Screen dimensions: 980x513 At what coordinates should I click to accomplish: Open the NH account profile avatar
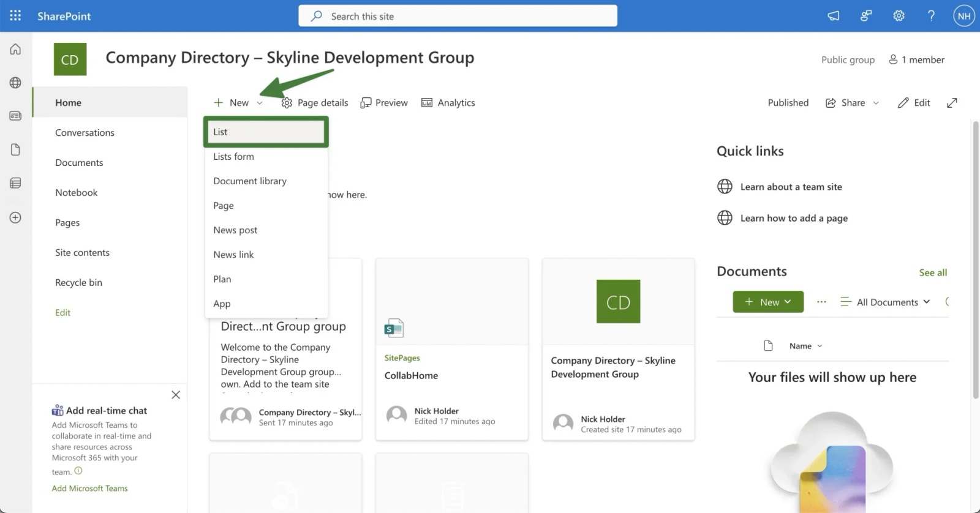[964, 16]
